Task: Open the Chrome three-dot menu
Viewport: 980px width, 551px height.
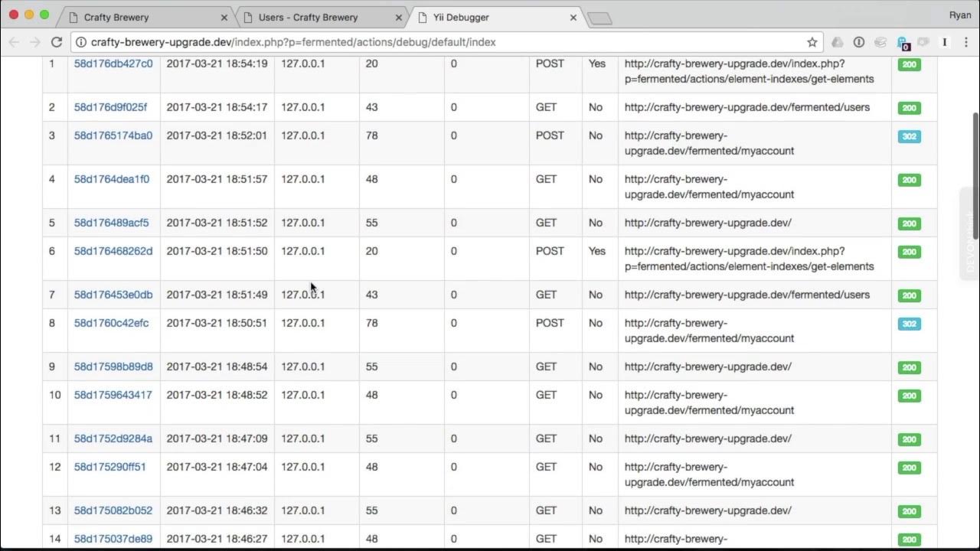Action: pos(965,42)
